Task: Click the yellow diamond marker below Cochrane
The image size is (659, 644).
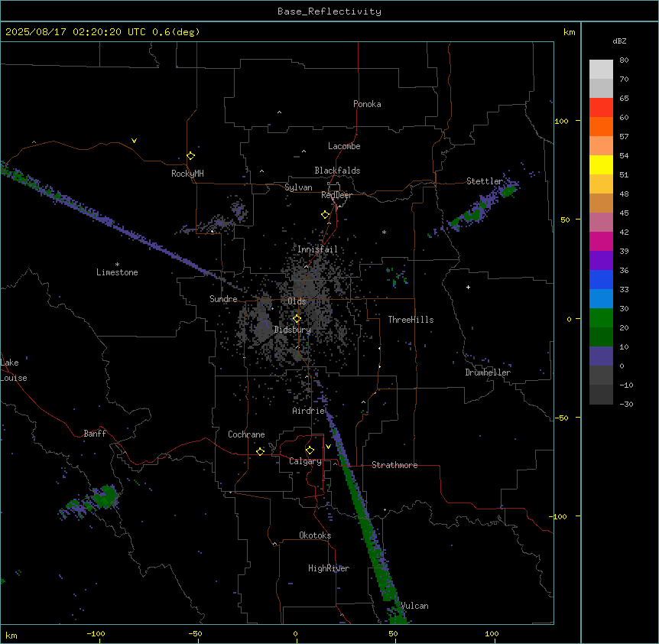Action: [260, 451]
